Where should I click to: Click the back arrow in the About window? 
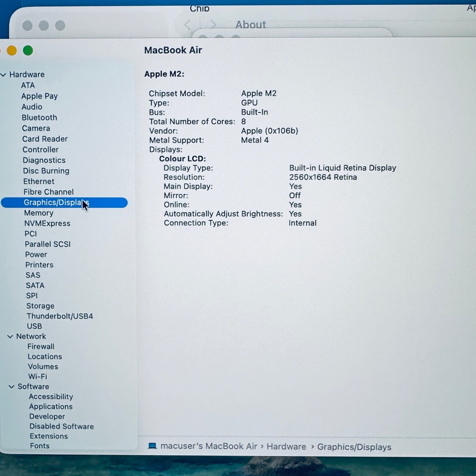[x=187, y=25]
